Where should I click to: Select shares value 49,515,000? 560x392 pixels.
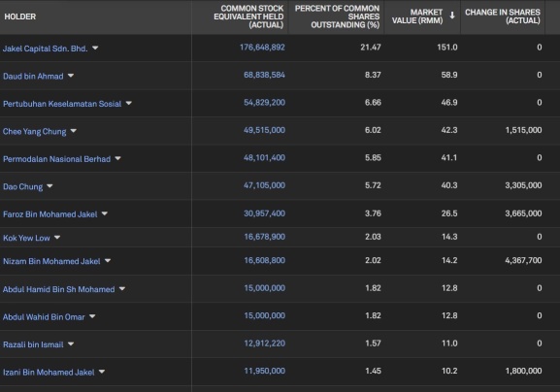pos(264,130)
